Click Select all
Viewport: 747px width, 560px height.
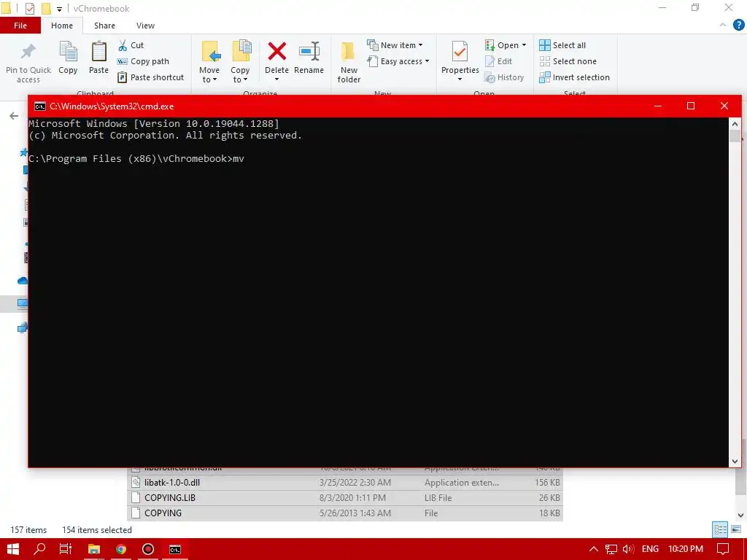pyautogui.click(x=562, y=45)
